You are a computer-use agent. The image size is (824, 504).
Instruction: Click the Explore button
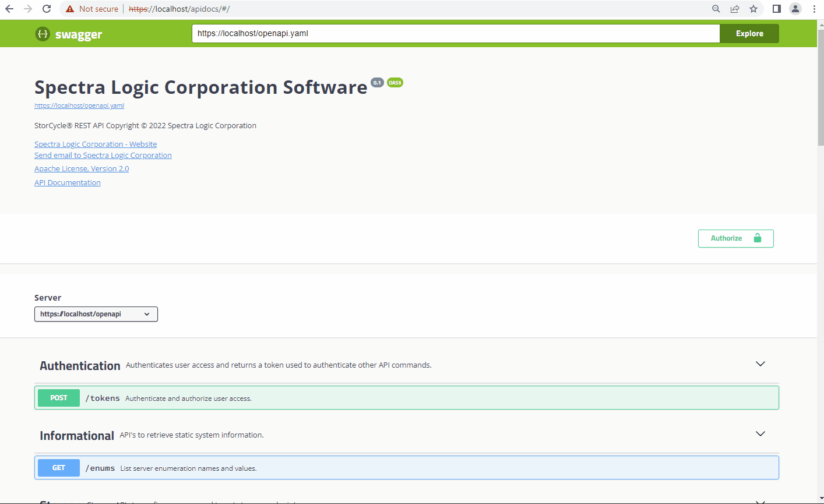pos(749,33)
